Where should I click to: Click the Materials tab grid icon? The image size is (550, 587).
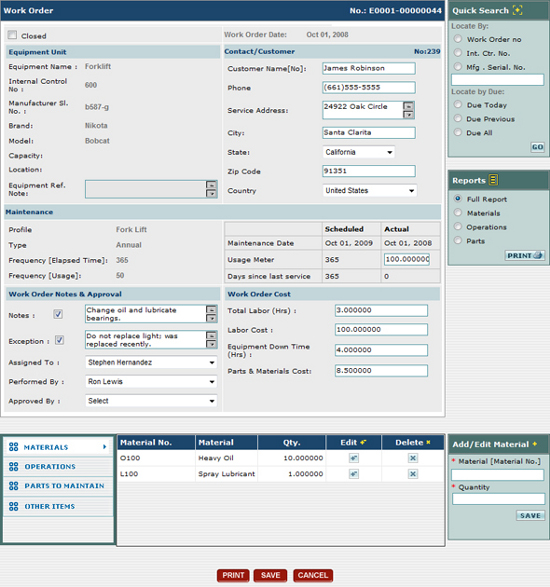13,447
